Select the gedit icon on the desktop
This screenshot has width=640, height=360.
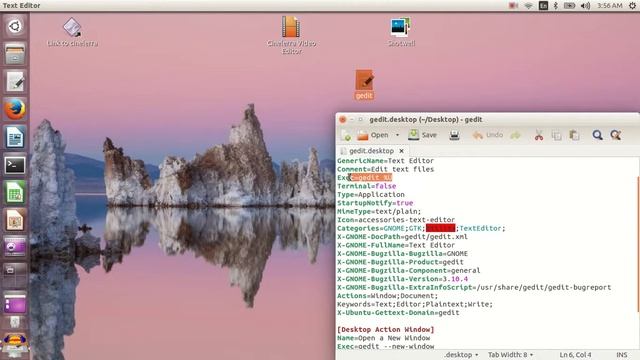pyautogui.click(x=364, y=84)
